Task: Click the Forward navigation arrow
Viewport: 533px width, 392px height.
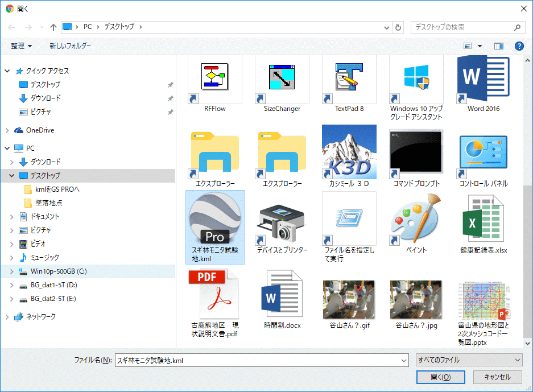Action: [28, 27]
